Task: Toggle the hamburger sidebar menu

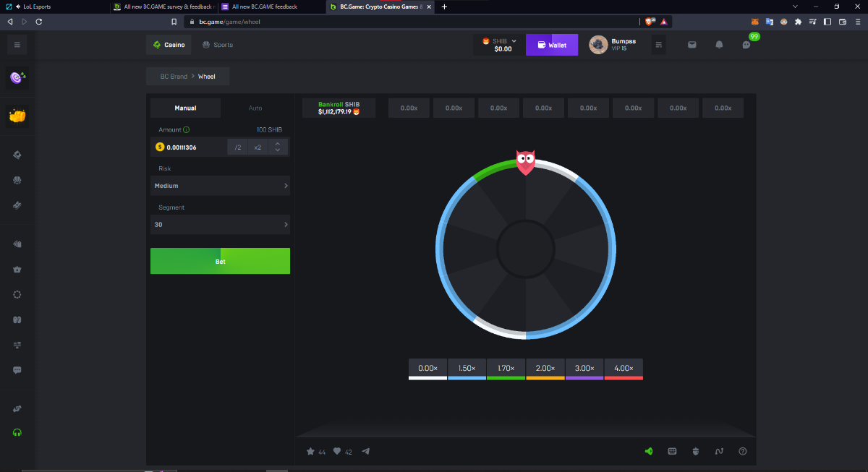Action: [x=17, y=45]
